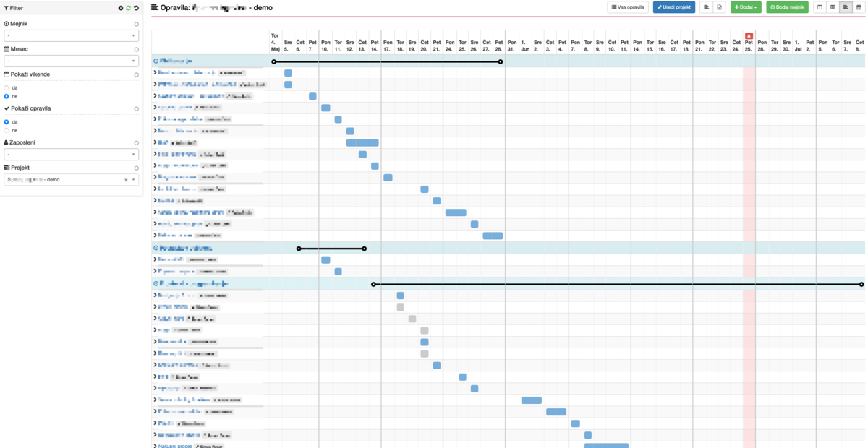The height and width of the screenshot is (448, 868).
Task: Toggle the circle next to Pokaži vikende
Action: click(x=136, y=74)
